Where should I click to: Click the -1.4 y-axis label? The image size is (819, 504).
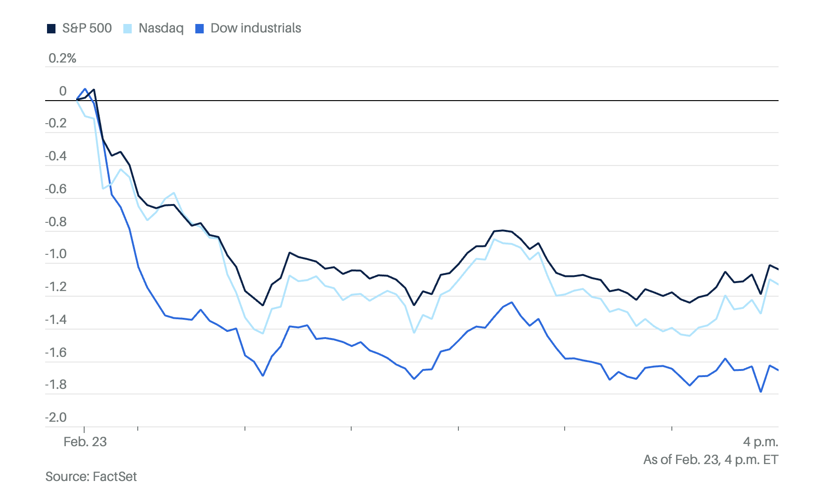(x=56, y=320)
